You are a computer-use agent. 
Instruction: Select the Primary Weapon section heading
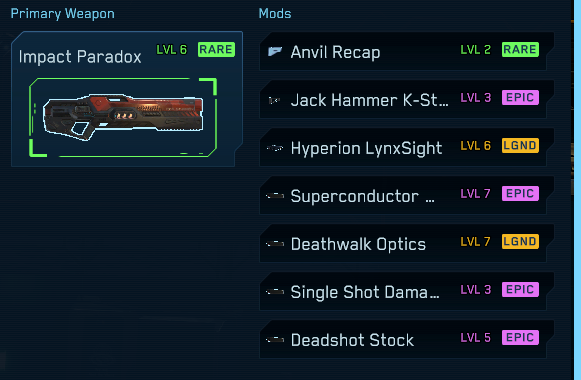coord(63,14)
